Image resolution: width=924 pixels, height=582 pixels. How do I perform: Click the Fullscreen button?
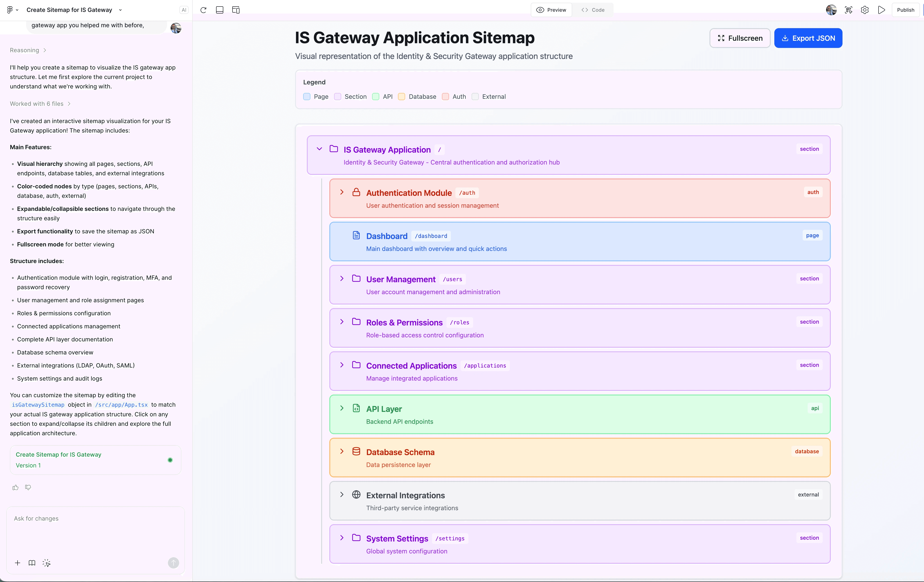(x=740, y=38)
